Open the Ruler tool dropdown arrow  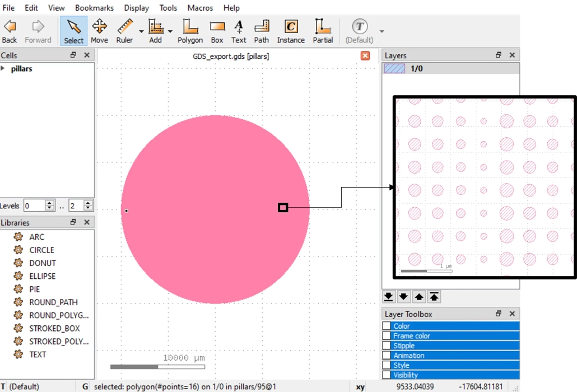click(141, 31)
